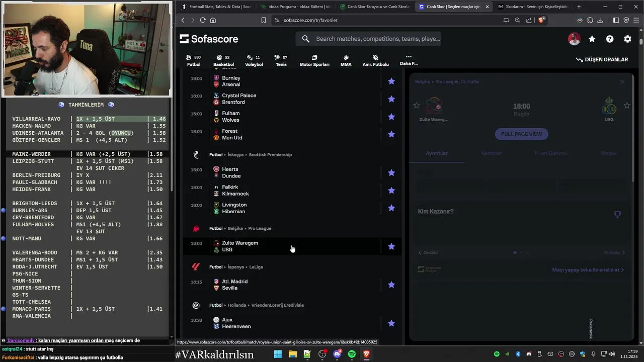Click the sofascore.com address bar
Viewport: 644px width, 362px height.
click(387, 20)
